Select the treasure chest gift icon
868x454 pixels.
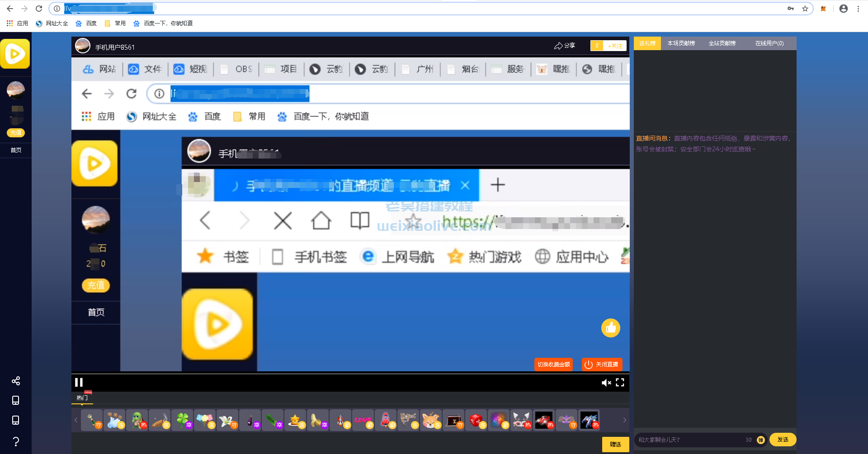[x=453, y=419]
